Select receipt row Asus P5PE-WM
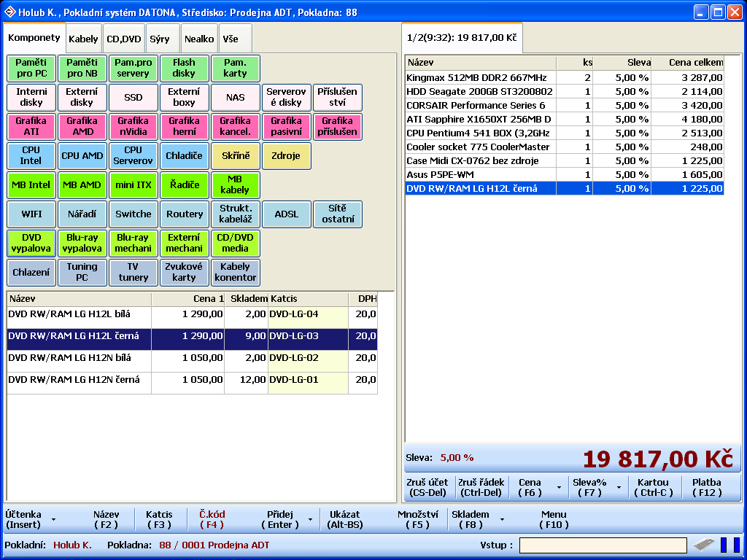Screen dimensions: 747x560 pyautogui.click(x=565, y=175)
